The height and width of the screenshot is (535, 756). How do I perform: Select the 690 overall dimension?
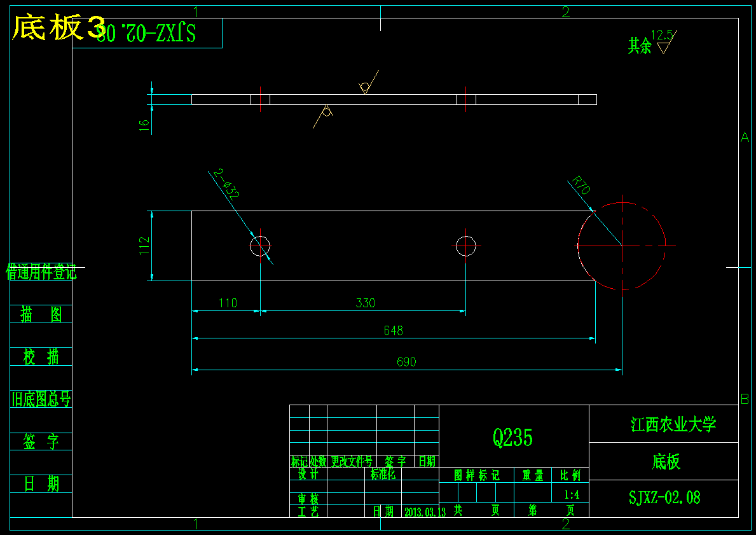[406, 362]
